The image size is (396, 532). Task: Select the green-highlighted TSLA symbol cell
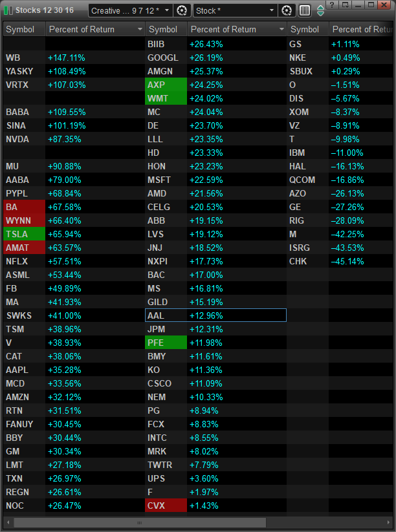point(24,234)
